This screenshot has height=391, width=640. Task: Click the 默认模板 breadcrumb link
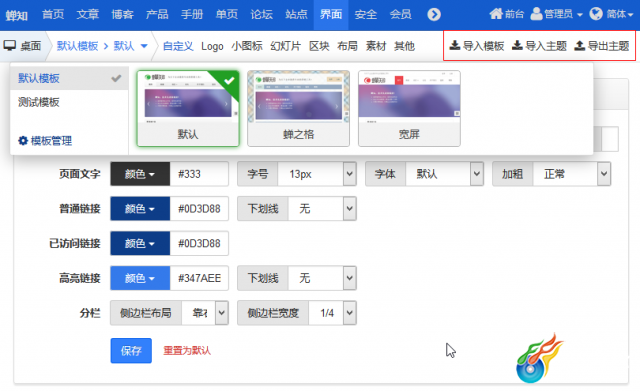[78, 46]
